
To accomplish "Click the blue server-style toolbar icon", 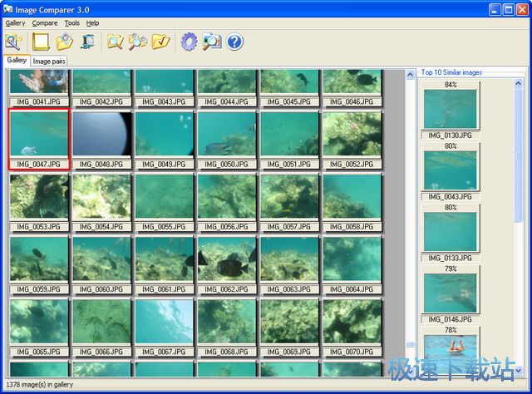I will click(86, 42).
